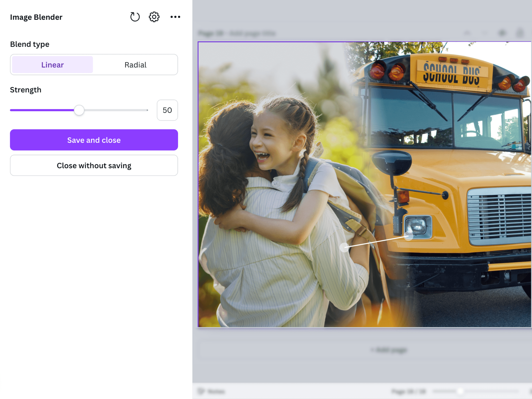Click the Strength slider handle

coord(79,110)
